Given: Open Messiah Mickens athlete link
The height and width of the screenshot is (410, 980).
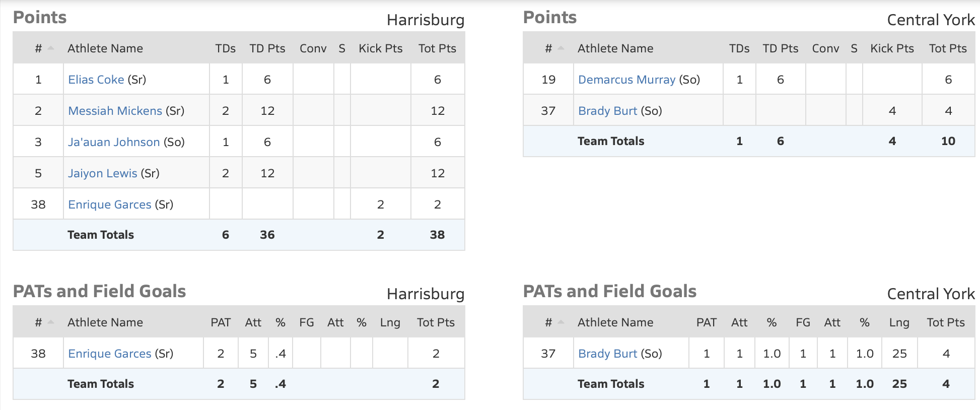Looking at the screenshot, I should (x=115, y=111).
